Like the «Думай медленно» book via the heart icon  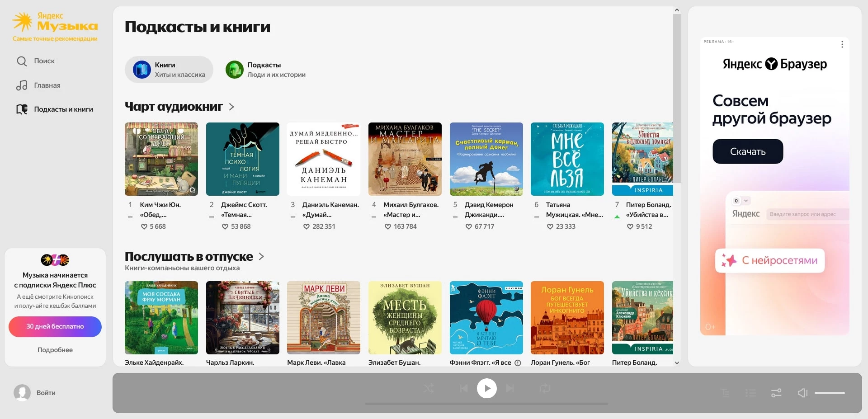306,226
